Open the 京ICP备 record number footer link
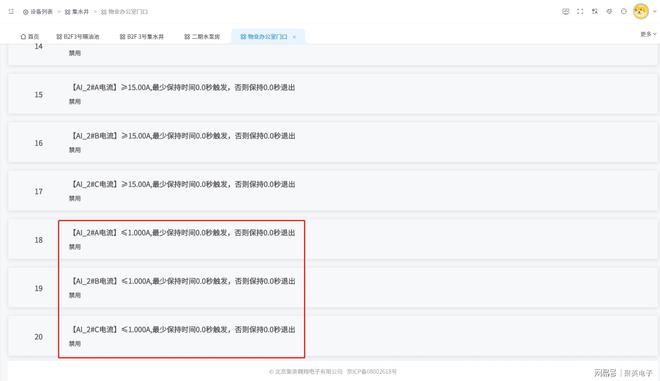This screenshot has width=660, height=381. [372, 372]
